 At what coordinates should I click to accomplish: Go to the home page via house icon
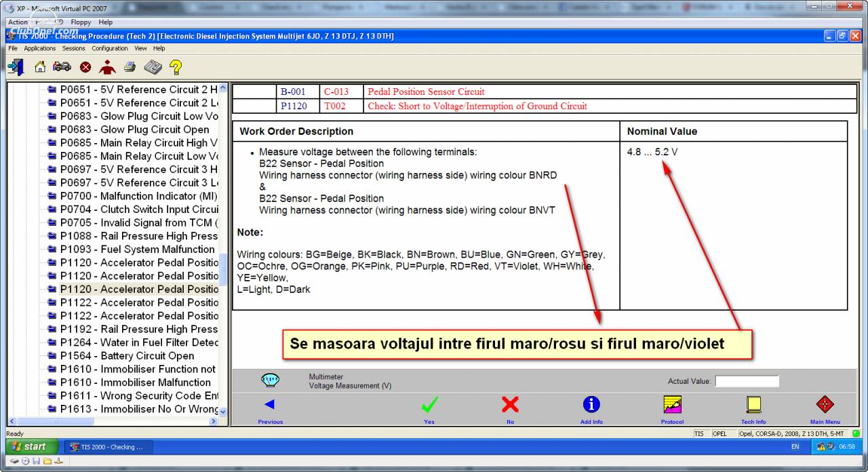coord(40,67)
